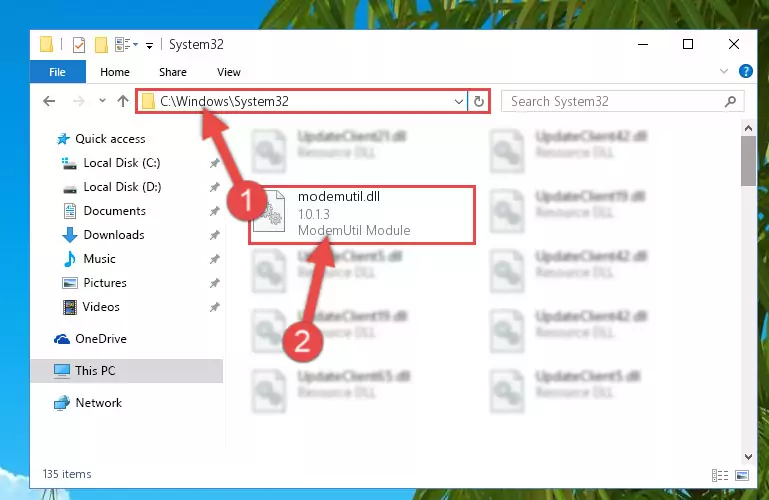Go forward with the right arrow
This screenshot has height=500, width=769.
pyautogui.click(x=78, y=101)
